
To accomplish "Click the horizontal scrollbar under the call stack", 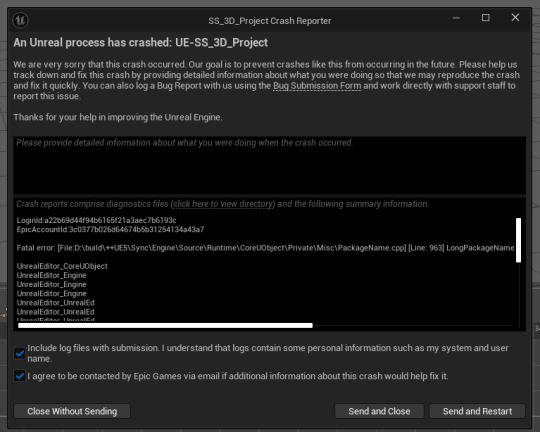I will coord(165,326).
